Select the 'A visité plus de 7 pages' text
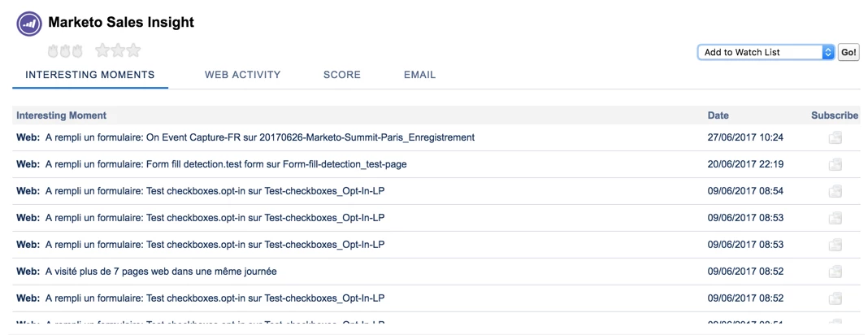The width and height of the screenshot is (868, 335). (x=161, y=272)
